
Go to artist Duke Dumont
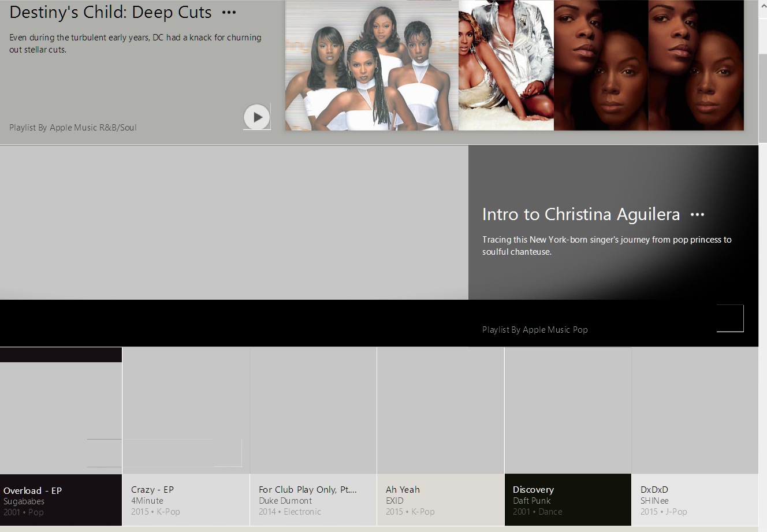coord(285,501)
